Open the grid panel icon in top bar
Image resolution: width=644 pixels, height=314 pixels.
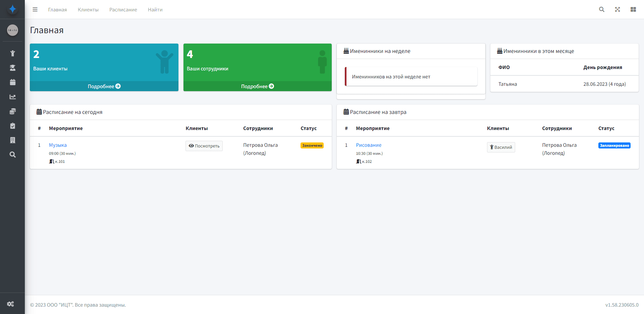[x=633, y=9]
